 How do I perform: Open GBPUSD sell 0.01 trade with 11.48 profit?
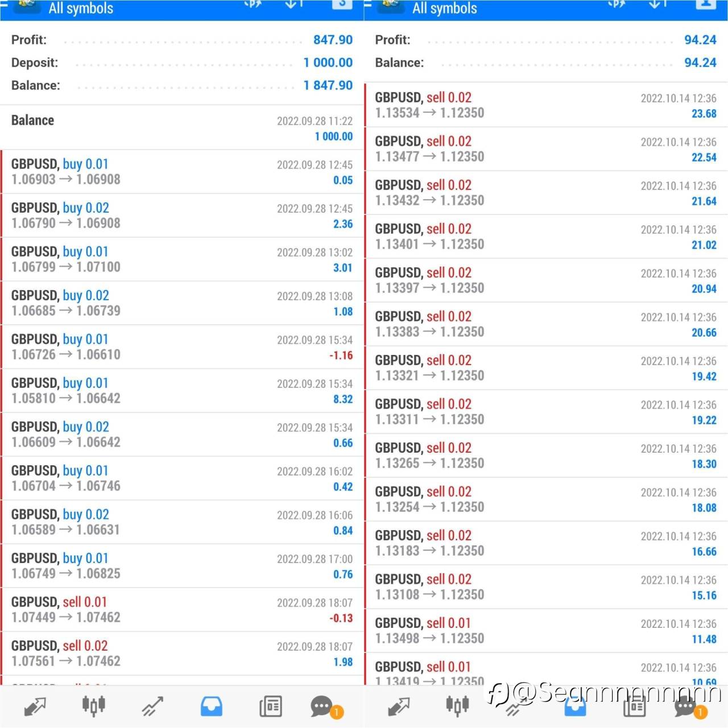546,631
